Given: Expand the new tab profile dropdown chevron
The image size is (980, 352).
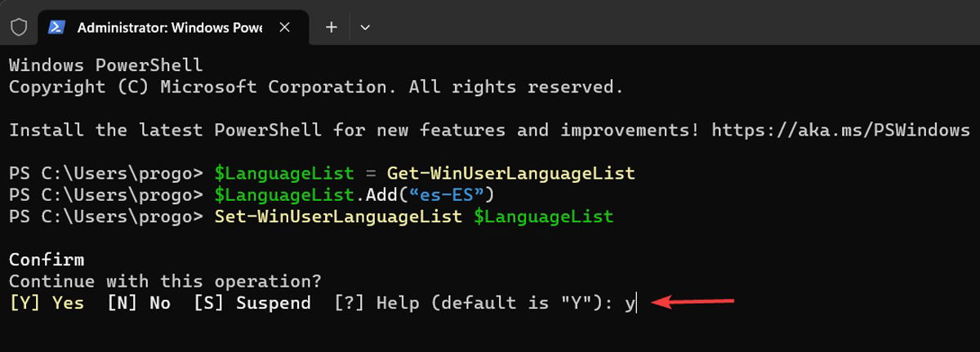Looking at the screenshot, I should tap(365, 27).
